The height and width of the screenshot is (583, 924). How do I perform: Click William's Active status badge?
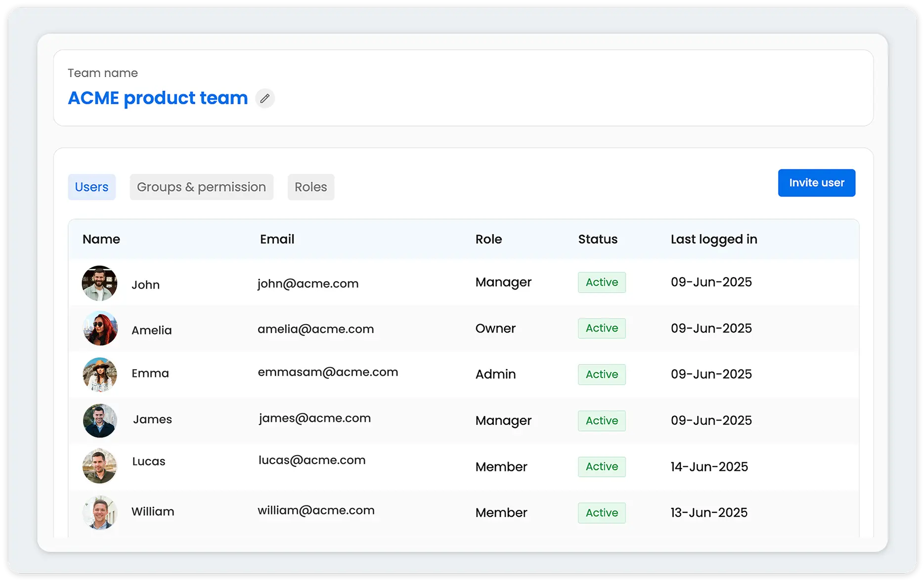point(602,513)
